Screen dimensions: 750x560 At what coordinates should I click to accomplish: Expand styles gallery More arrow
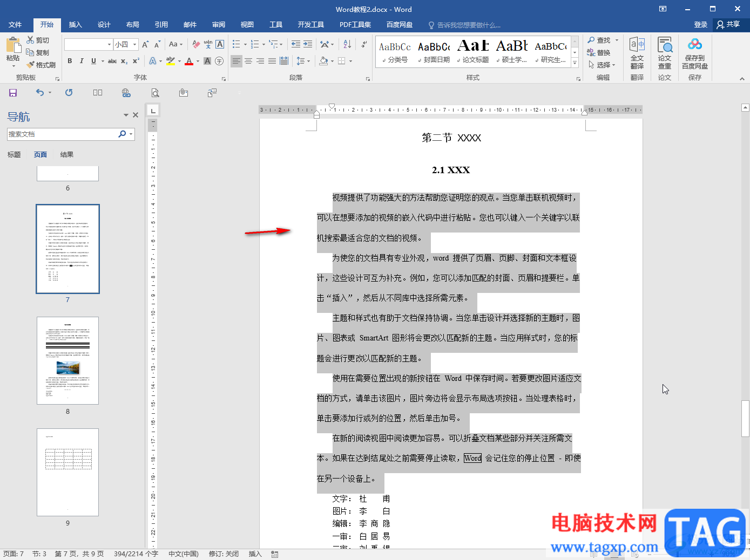click(575, 63)
